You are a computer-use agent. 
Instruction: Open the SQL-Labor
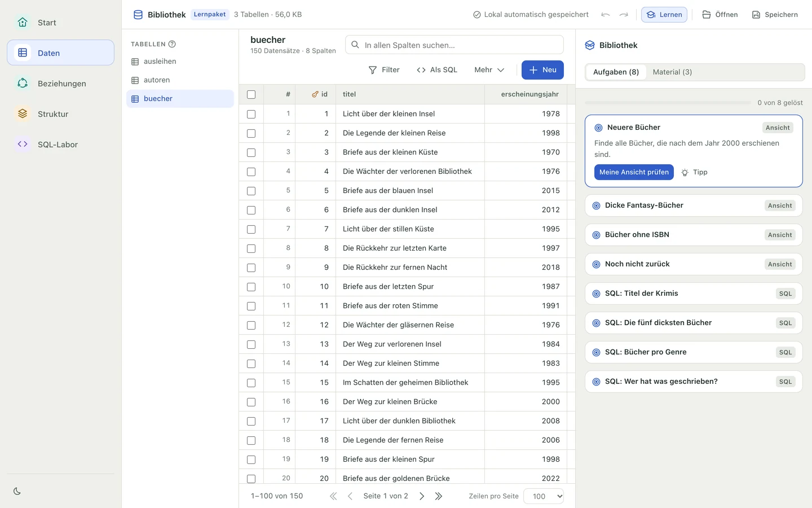click(61, 144)
